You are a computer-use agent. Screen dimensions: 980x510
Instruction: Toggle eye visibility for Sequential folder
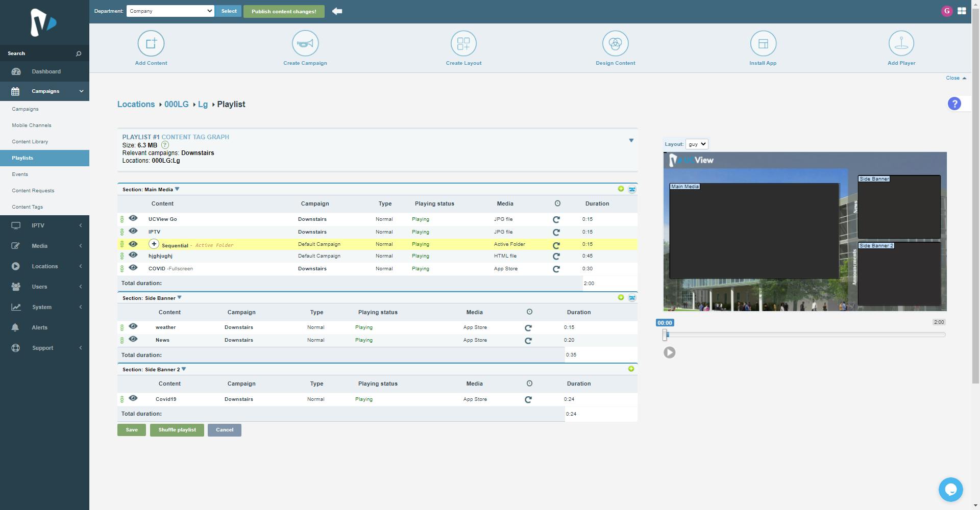(133, 244)
